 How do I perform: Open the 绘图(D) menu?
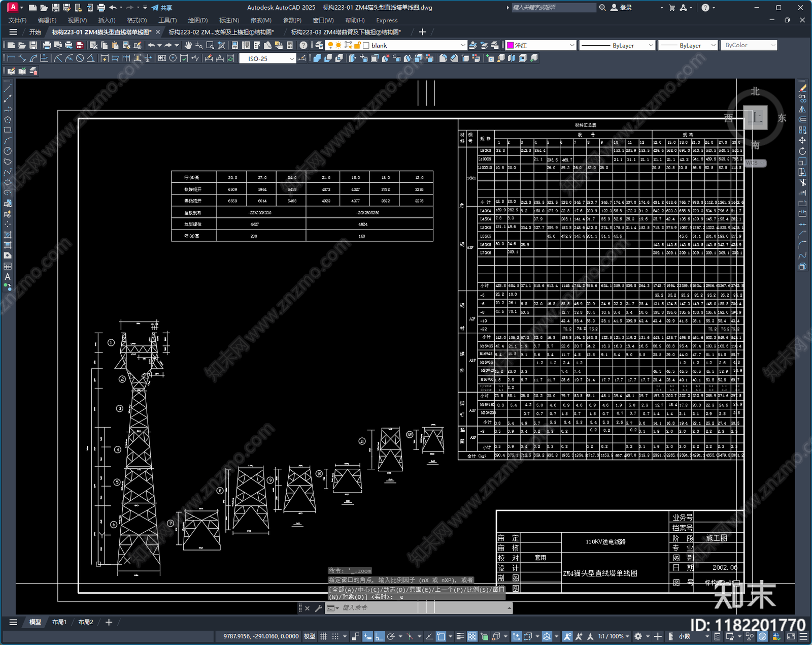[x=198, y=20]
